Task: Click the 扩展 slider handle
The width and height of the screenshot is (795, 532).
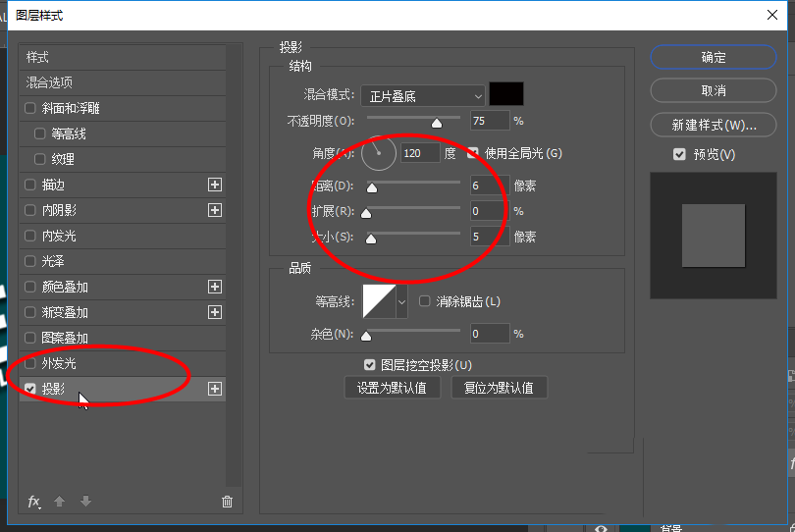Action: point(366,213)
